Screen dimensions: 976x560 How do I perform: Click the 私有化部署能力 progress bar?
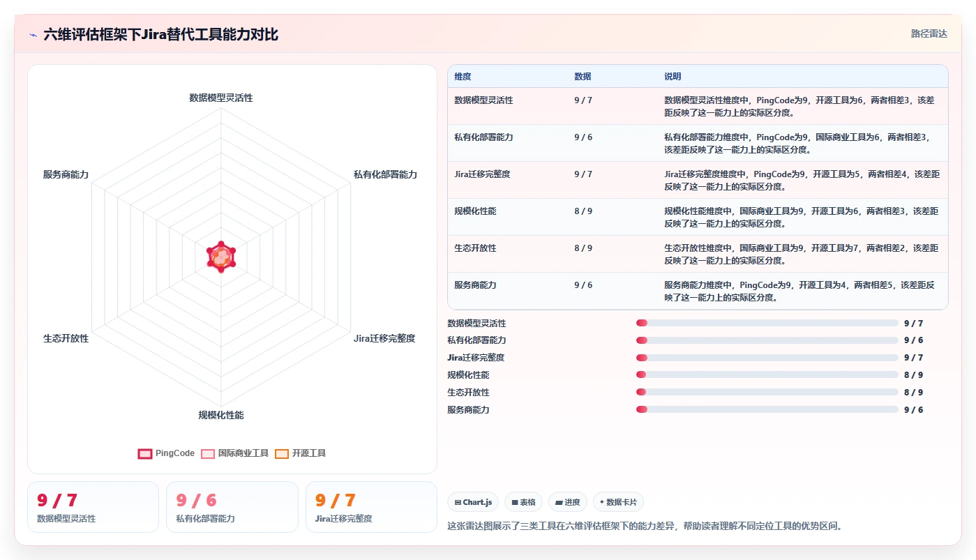(x=767, y=340)
